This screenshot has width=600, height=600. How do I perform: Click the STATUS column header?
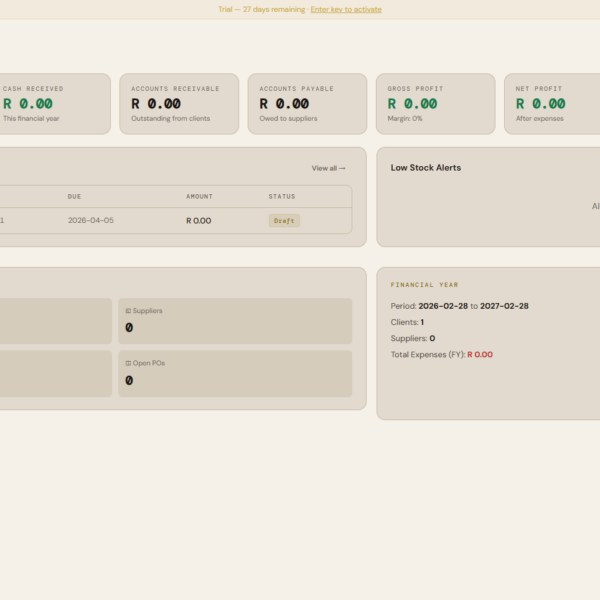coord(282,197)
